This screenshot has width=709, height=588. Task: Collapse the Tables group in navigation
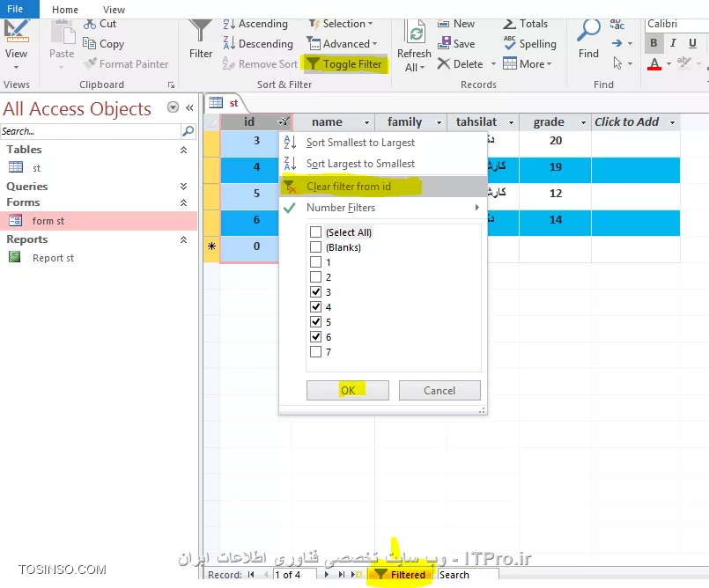click(183, 151)
